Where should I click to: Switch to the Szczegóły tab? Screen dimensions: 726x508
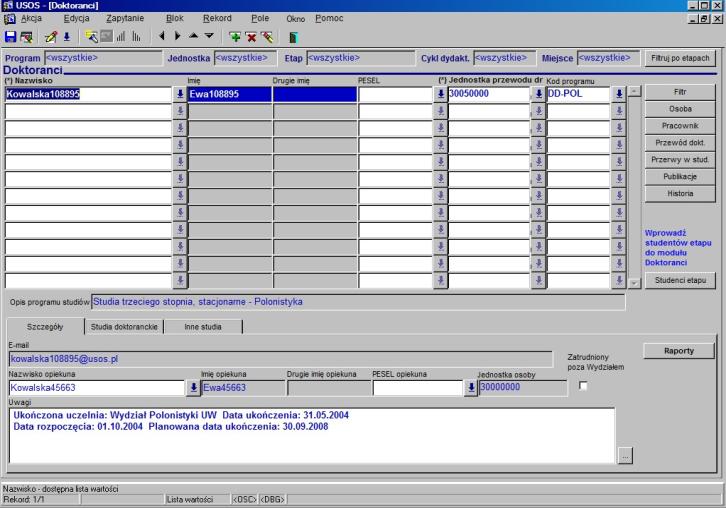coord(45,326)
